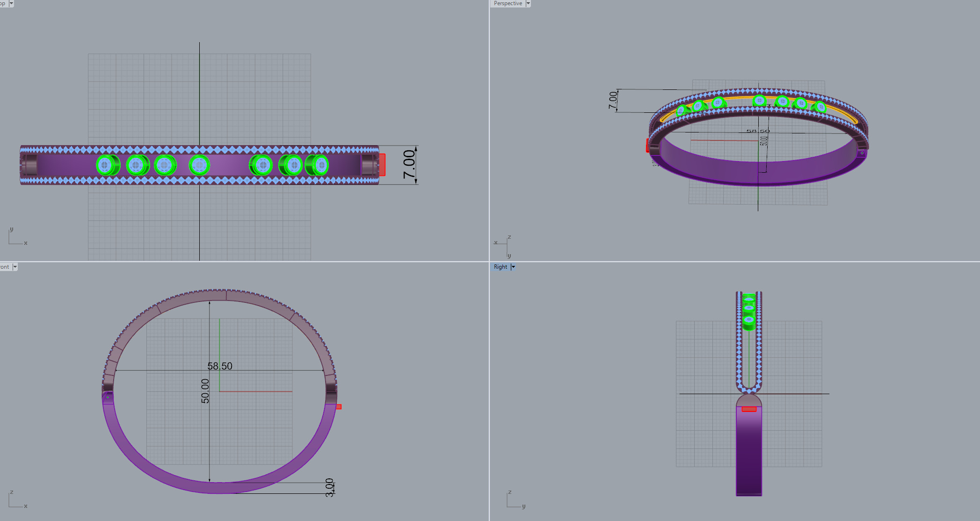Screen dimensions: 980x521
Task: Select the green gem on Top view's vertical axis
Action: click(x=199, y=165)
